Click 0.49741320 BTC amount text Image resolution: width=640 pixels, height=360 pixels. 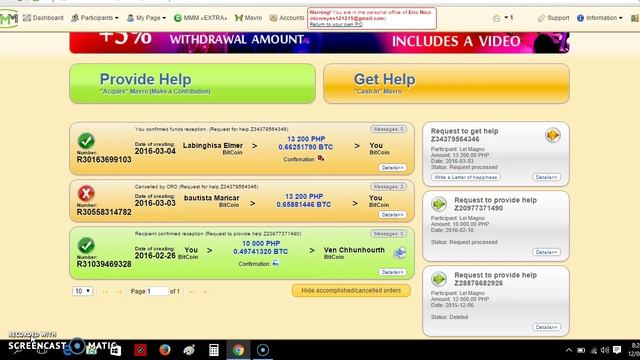(260, 251)
